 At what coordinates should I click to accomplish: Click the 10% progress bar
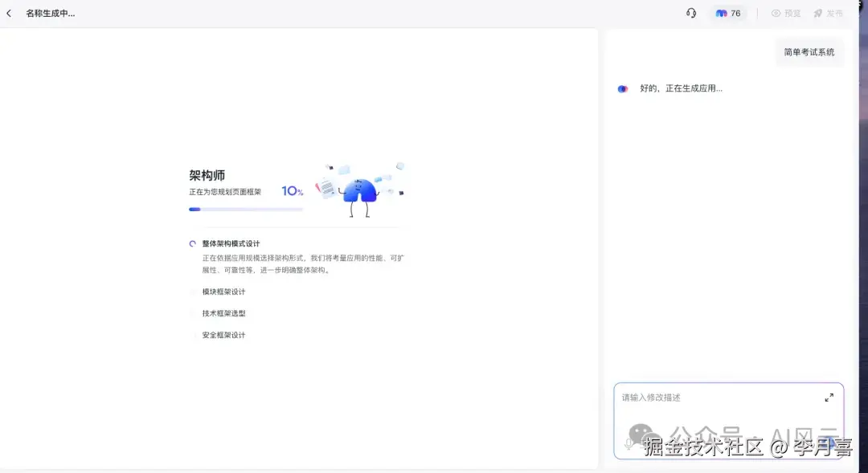pos(245,209)
